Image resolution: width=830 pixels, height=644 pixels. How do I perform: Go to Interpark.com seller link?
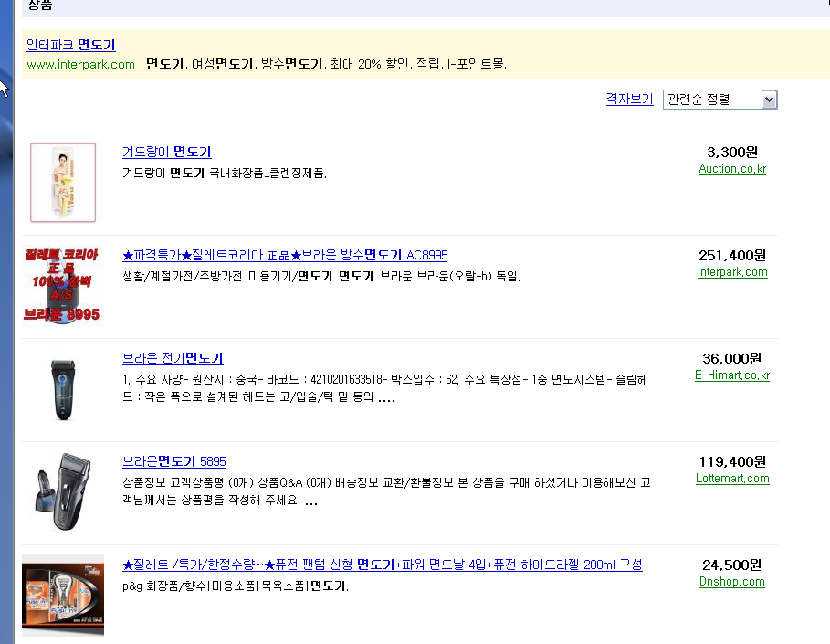point(732,271)
